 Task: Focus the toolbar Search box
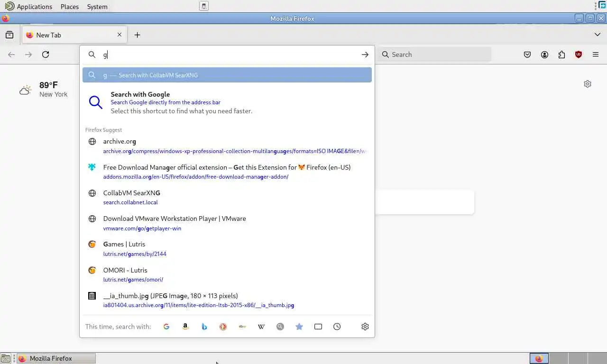(x=435, y=55)
